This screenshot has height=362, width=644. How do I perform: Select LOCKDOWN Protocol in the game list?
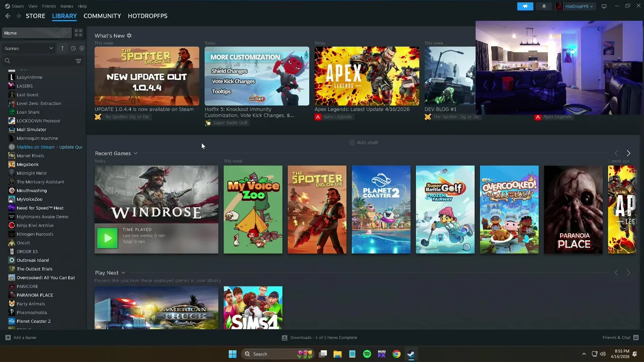(38, 121)
